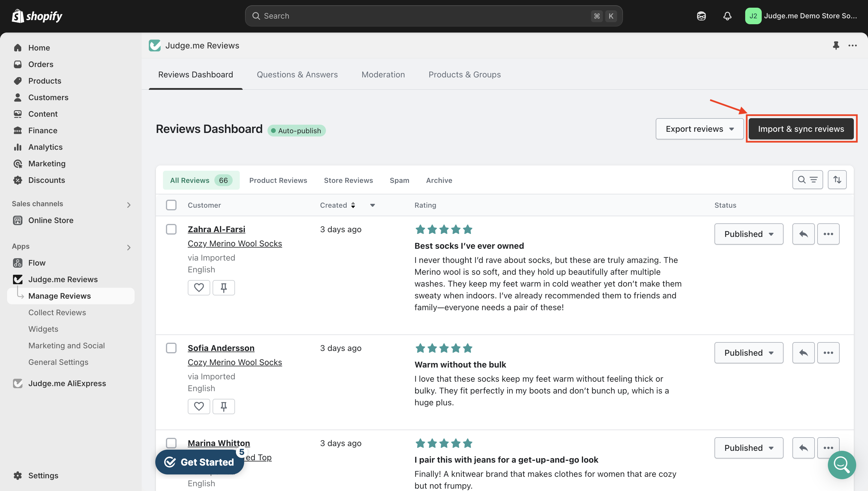This screenshot has height=491, width=868.
Task: Click the Shopify search field
Action: click(x=433, y=16)
